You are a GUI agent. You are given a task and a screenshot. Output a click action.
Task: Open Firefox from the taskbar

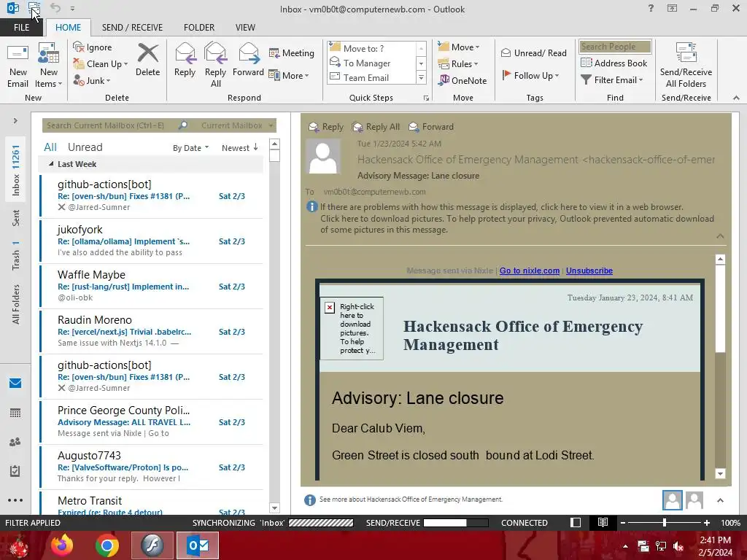[x=62, y=545]
